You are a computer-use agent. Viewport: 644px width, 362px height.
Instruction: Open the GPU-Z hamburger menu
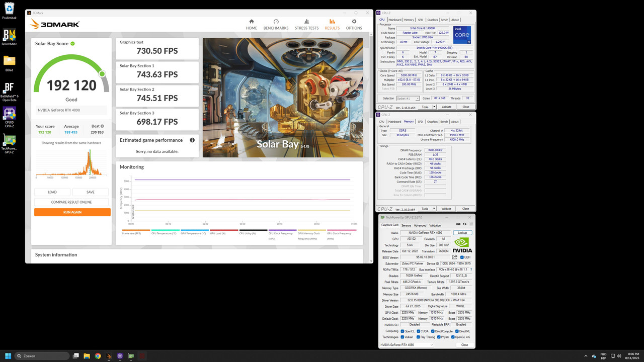[471, 224]
